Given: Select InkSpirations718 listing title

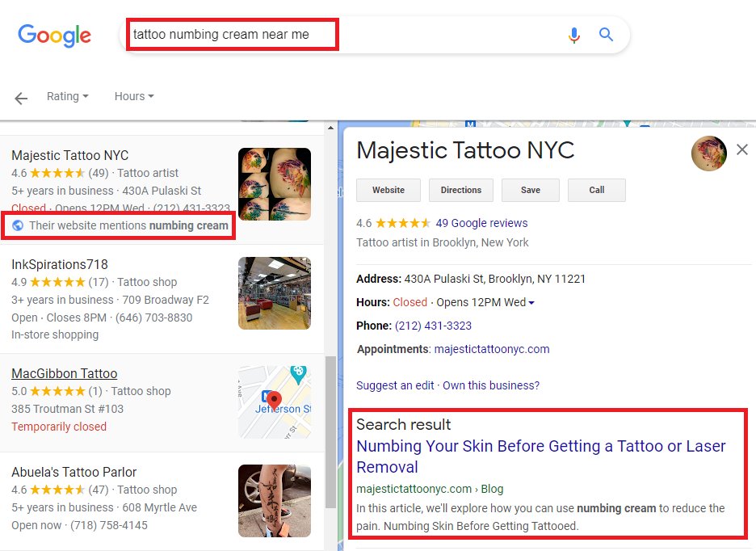Looking at the screenshot, I should pos(60,264).
